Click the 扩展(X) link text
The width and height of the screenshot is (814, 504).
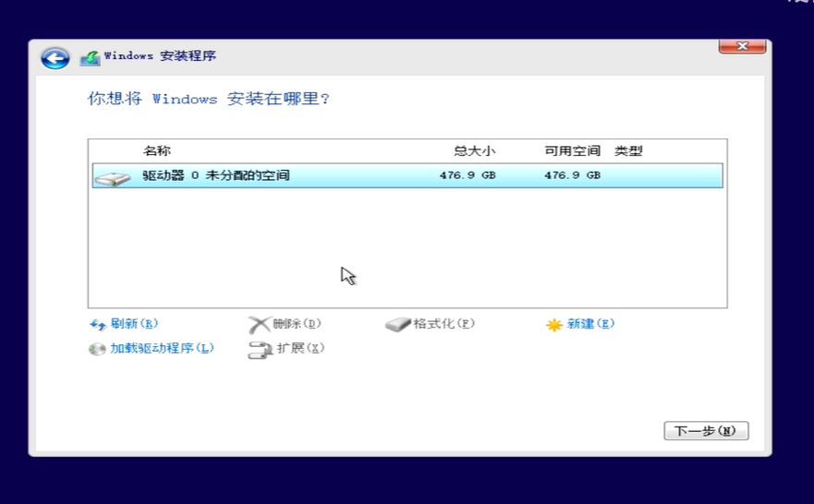[x=300, y=348]
